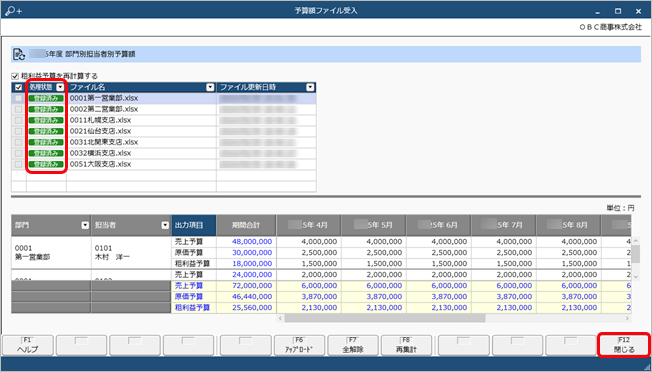Click the right arrow of horizontal scrollbar
The width and height of the screenshot is (652, 372).
point(627,318)
